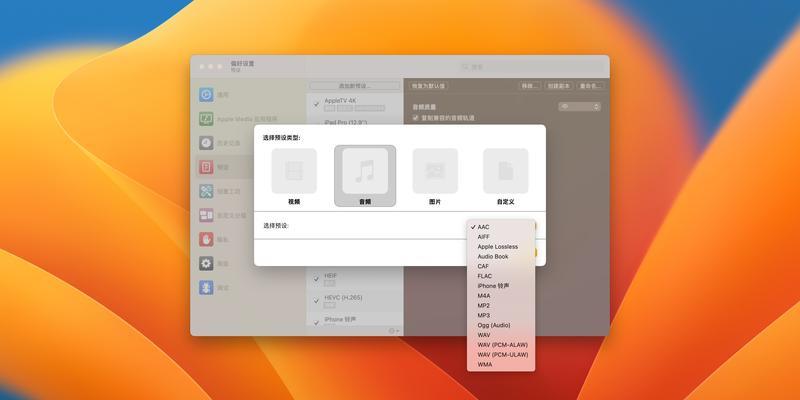The image size is (800, 400).
Task: Select the red Presets sidebar icon
Action: [x=206, y=167]
